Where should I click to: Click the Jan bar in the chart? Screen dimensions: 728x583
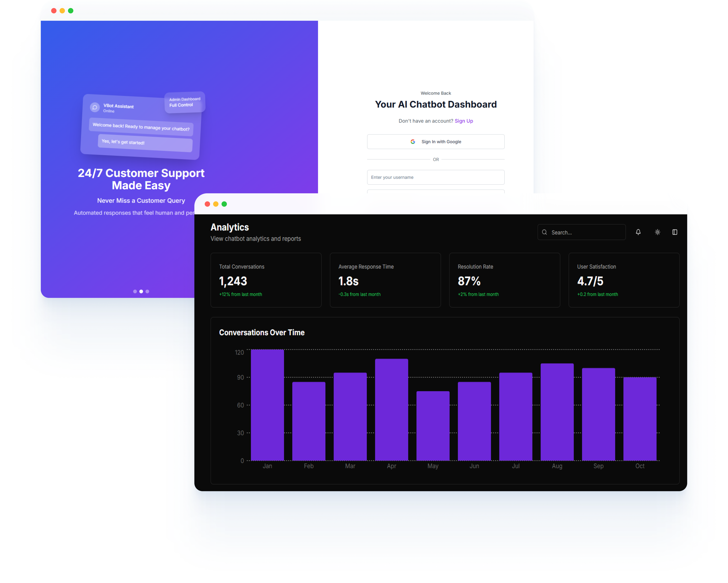click(267, 405)
